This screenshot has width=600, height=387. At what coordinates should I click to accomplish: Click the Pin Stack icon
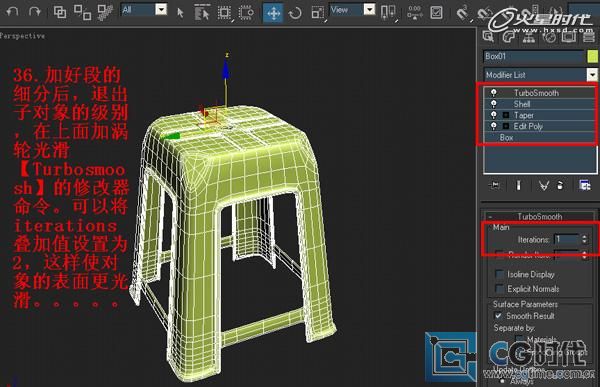[x=495, y=186]
